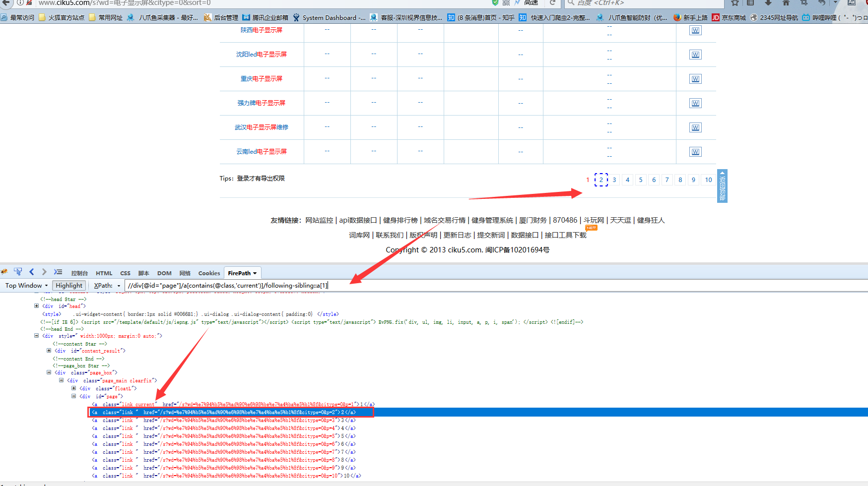Screen dimensions: 868x486
Task: Switch to the CSS tab
Action: tap(125, 273)
